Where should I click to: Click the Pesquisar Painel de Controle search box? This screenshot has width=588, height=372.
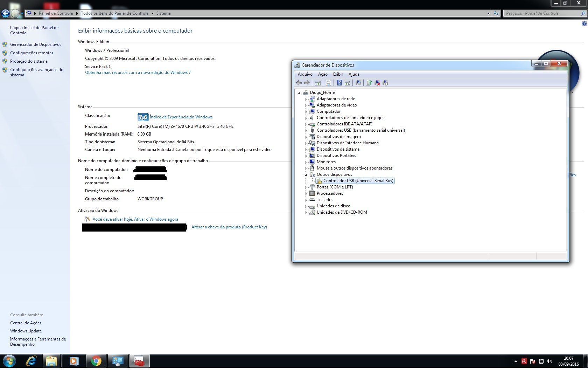[x=545, y=13]
